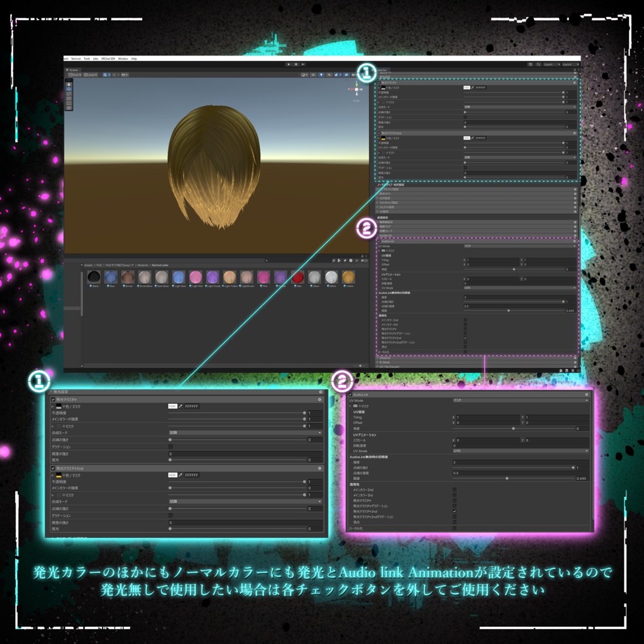This screenshot has width=644, height=644.
Task: Open 合成モード dropdown under enlarged 発光テクスチャ
Action: (x=245, y=433)
